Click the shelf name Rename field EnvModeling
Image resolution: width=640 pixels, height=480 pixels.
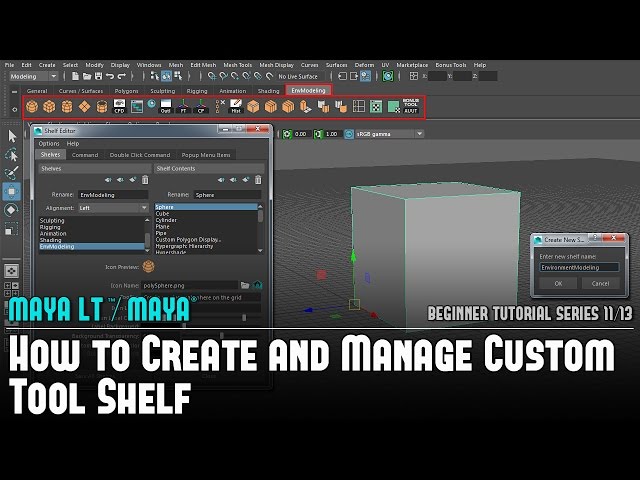[x=113, y=195]
